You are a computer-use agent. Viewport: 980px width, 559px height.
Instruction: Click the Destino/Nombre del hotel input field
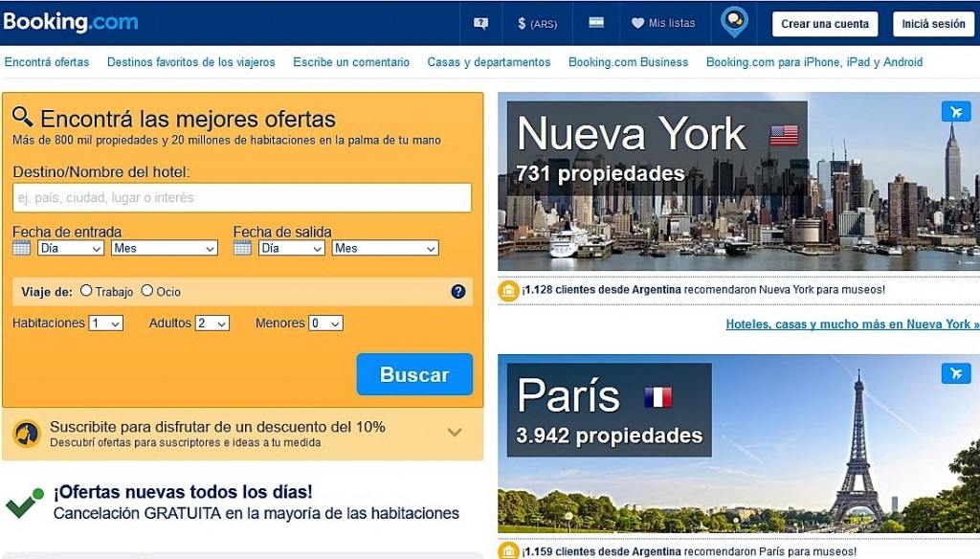coord(242,198)
